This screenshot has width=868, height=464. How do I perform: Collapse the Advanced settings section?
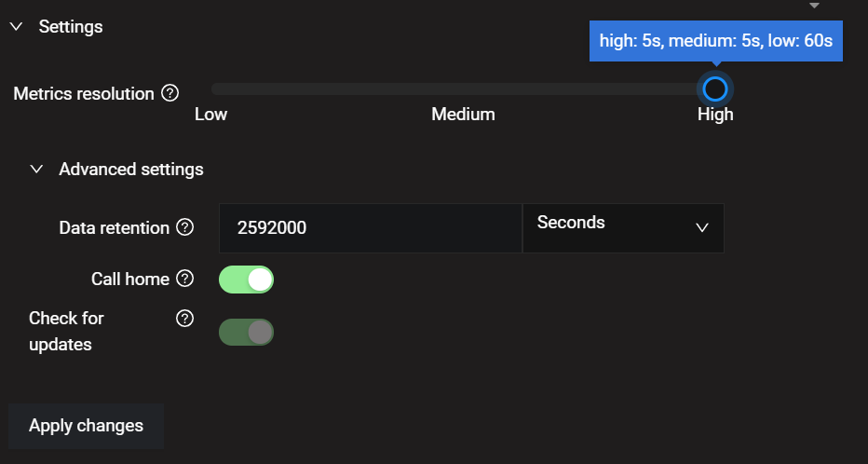(36, 170)
